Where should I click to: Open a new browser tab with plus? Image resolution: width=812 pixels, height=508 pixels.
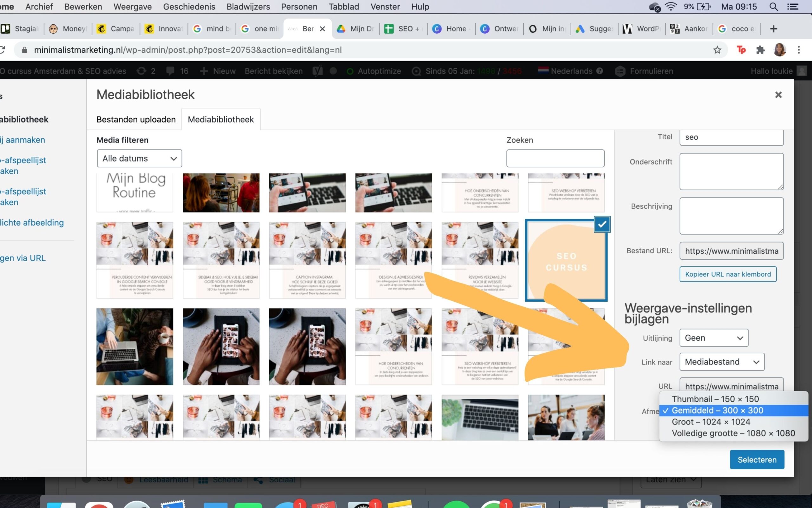coord(773,29)
